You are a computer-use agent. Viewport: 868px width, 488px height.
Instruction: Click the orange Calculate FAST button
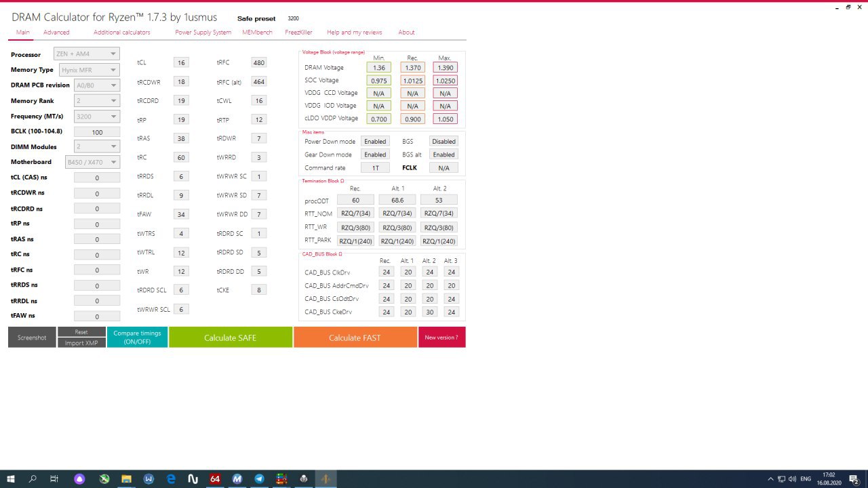[x=355, y=337]
